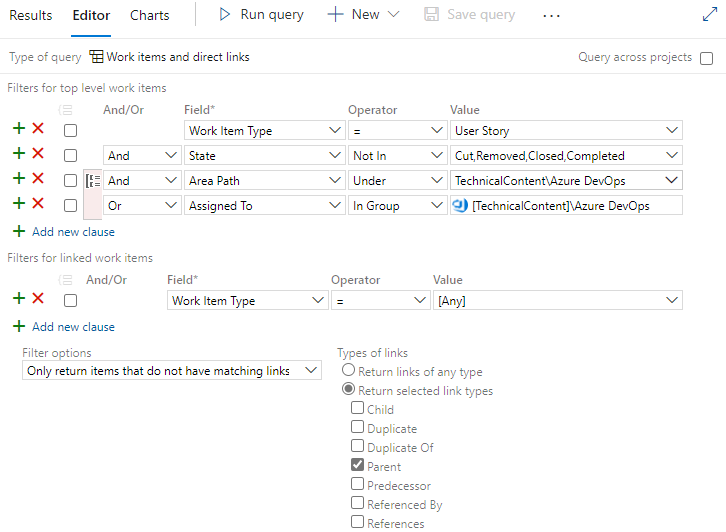Viewport: 726px width, 532px height.
Task: Check the State clause checkbox
Action: tap(70, 156)
